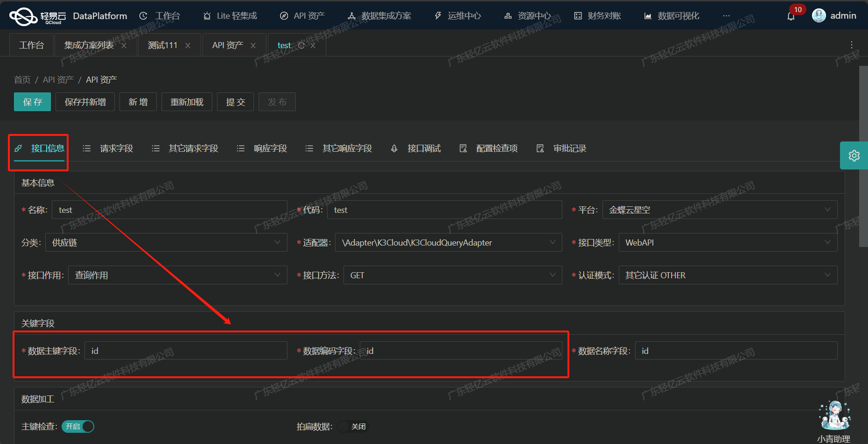This screenshot has height=444, width=868.
Task: Toggle the 拍扁数据 switch
Action: point(352,426)
